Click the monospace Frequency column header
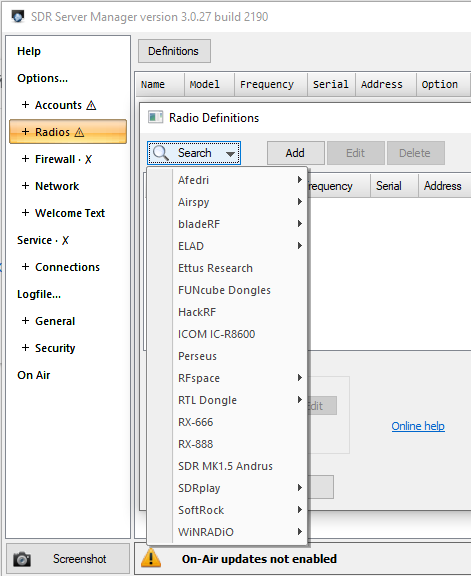 point(271,84)
